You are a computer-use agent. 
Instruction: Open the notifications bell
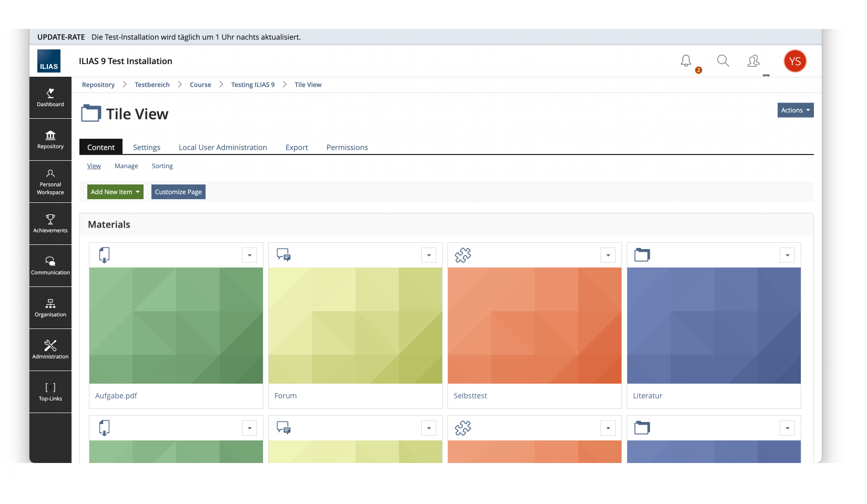coord(686,61)
